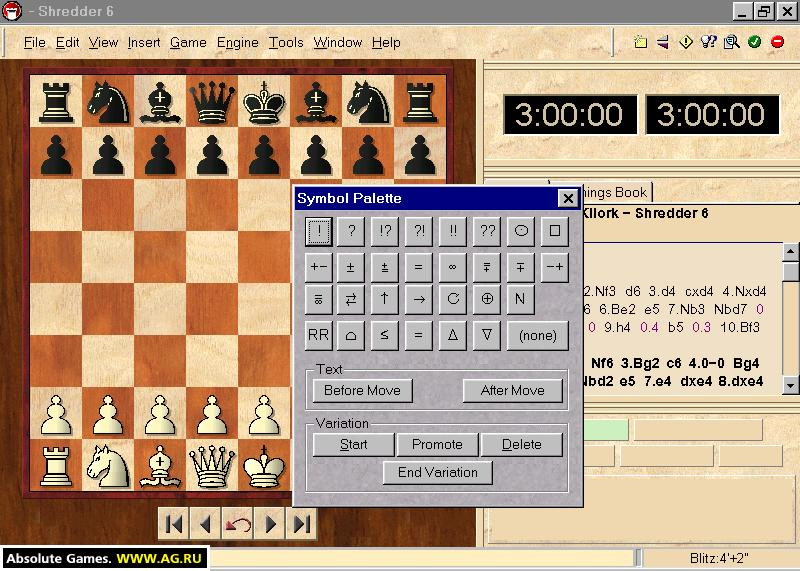Click the downward triangle symbol
800x571 pixels.
tap(487, 335)
